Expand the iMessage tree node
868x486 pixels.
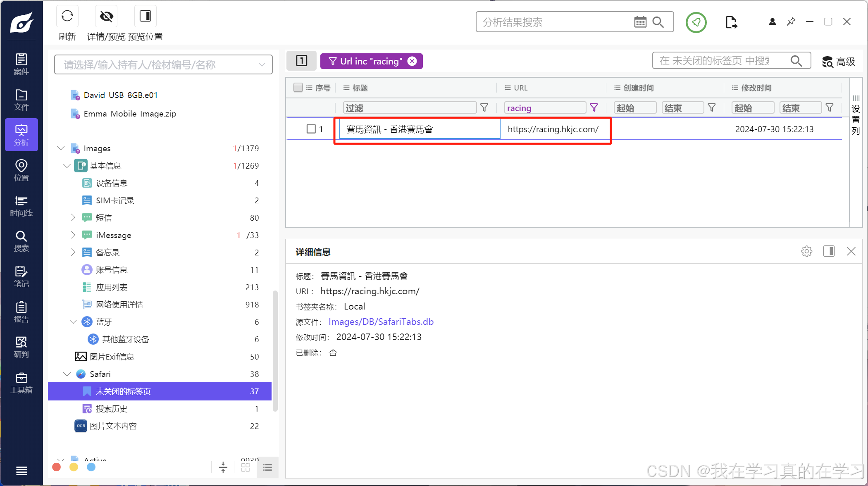coord(73,235)
